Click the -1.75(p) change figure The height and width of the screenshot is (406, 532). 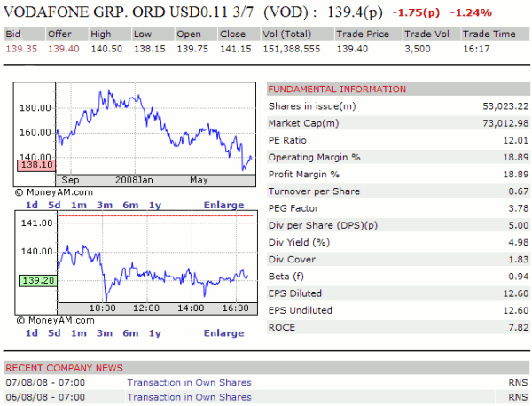(x=416, y=13)
